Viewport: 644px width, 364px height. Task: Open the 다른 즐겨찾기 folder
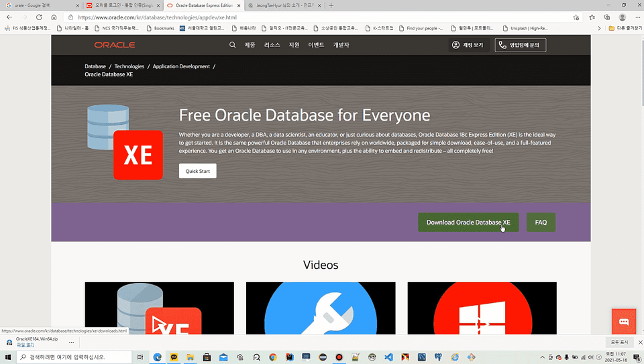click(x=625, y=28)
